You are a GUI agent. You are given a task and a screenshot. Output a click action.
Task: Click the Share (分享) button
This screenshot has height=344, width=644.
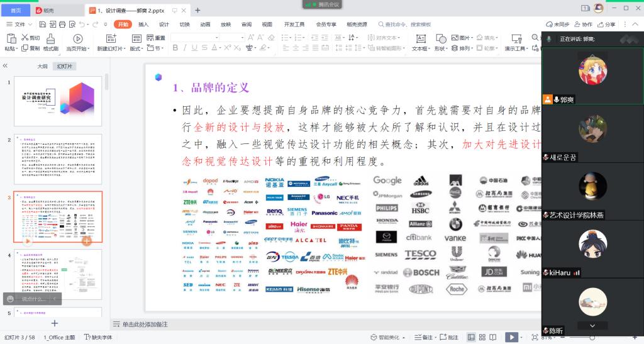[x=606, y=25]
